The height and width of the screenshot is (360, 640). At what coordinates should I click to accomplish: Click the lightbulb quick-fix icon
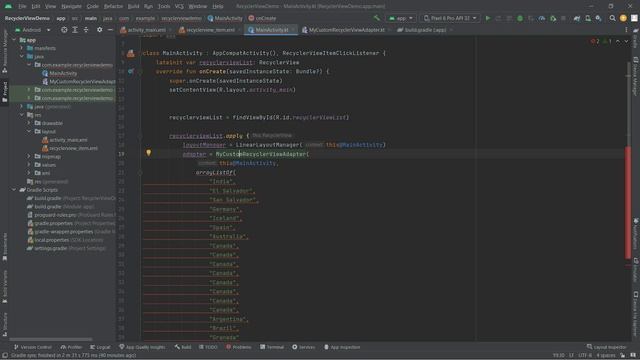point(149,153)
